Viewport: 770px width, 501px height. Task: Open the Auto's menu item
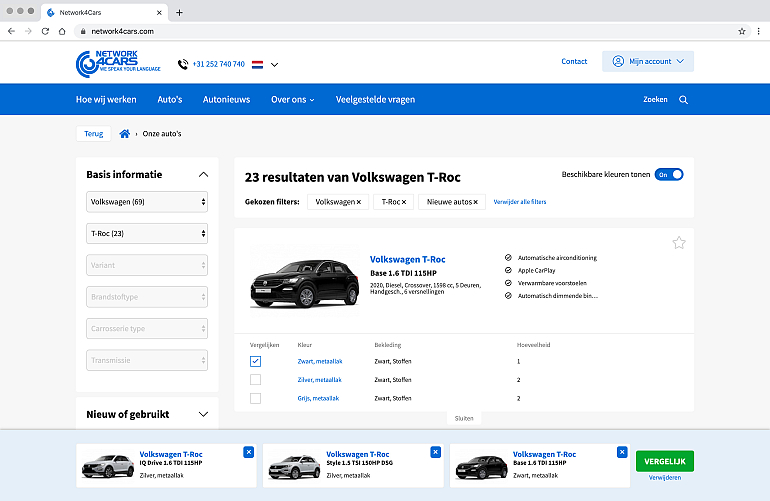pos(170,100)
